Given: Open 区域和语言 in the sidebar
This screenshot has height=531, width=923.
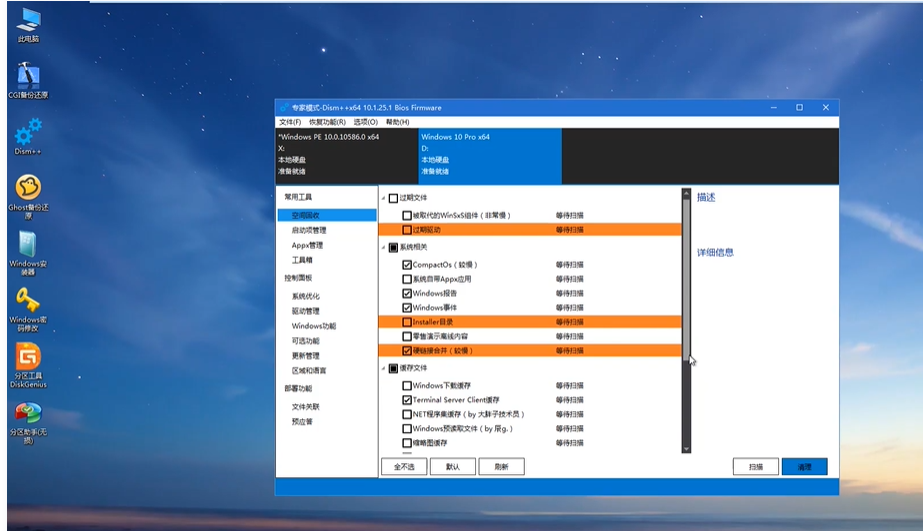Looking at the screenshot, I should [309, 370].
